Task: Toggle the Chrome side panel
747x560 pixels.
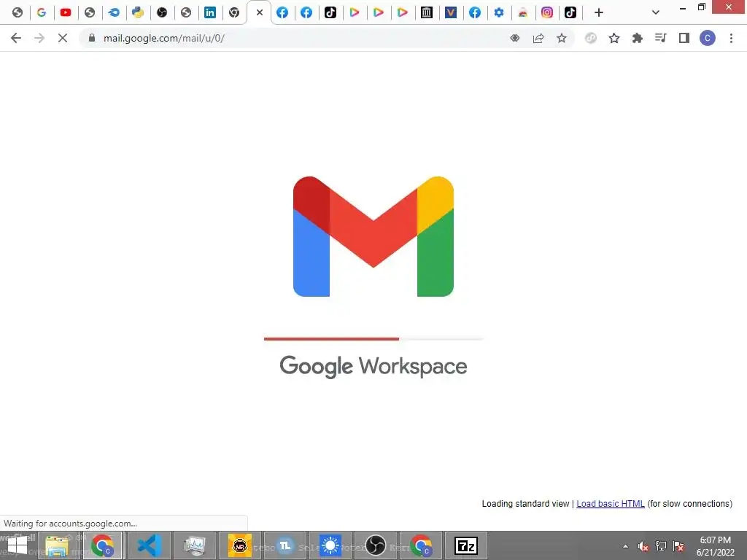Action: point(684,38)
